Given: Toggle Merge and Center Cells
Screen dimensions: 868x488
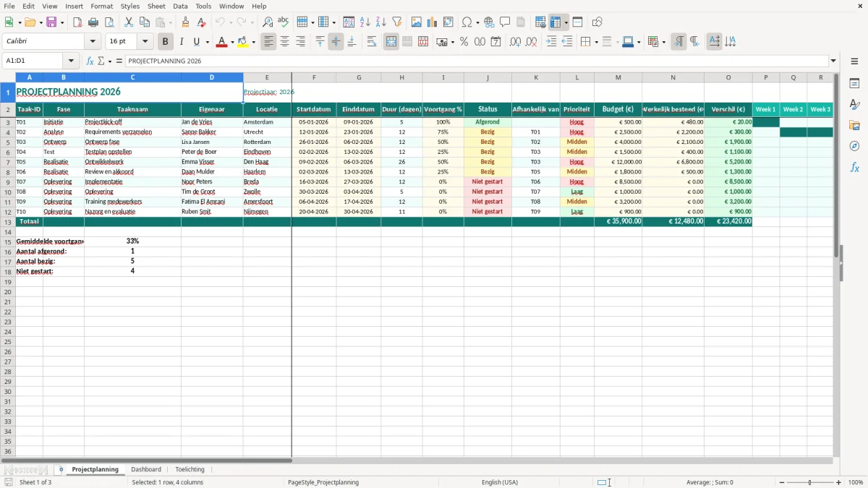Looking at the screenshot, I should click(391, 42).
